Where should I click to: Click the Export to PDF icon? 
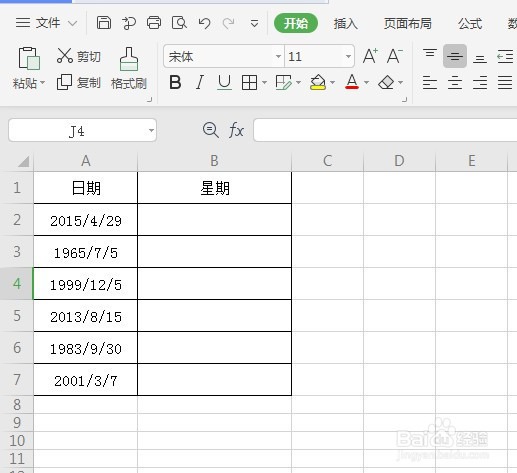[129, 23]
